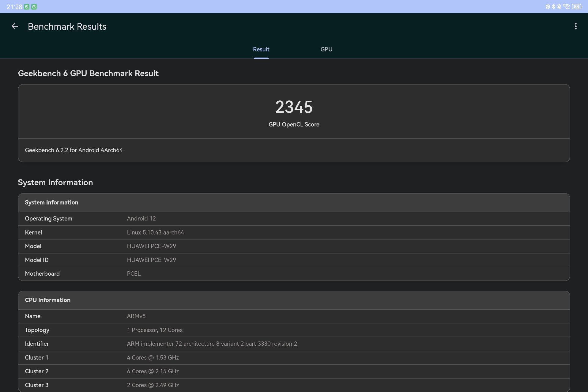Tap the green notification icon nearest the clock
Viewport: 588px width, 392px height.
coord(27,7)
